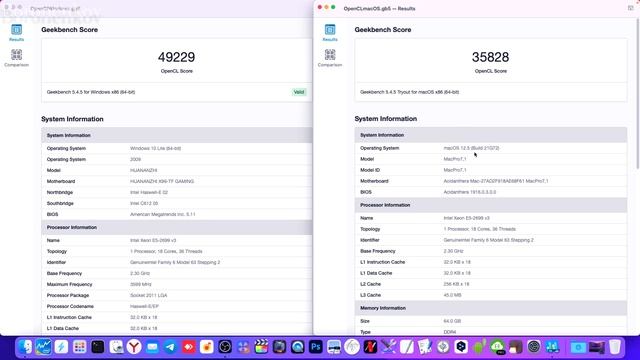Screen dimensions: 640x360
Task: Click the vertical scrollbar of the right window
Action: pos(637,94)
